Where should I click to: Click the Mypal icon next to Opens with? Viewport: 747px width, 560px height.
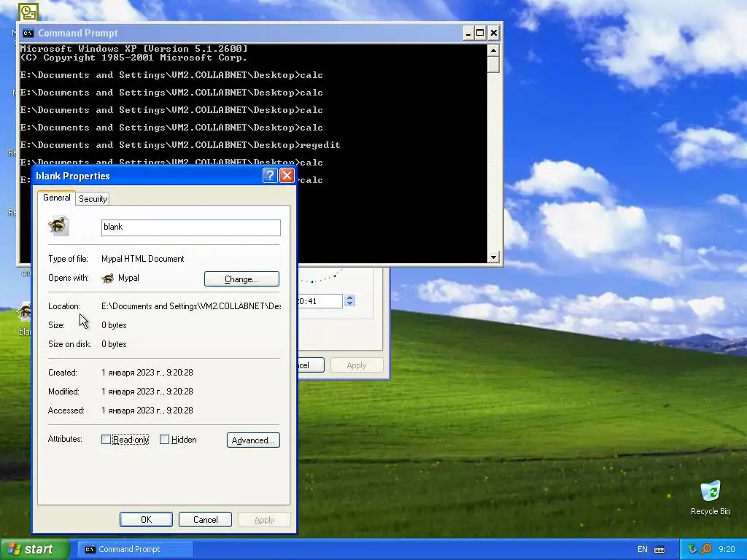pyautogui.click(x=108, y=278)
